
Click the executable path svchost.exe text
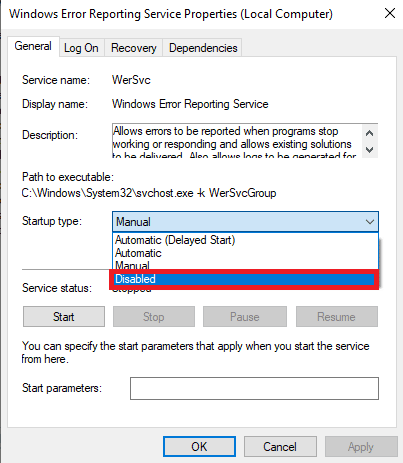149,193
